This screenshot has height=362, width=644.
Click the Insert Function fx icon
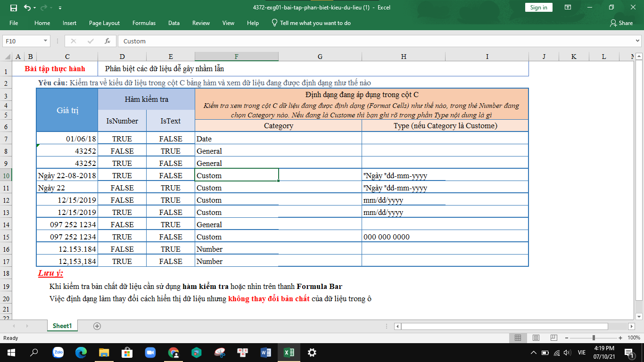pos(107,41)
